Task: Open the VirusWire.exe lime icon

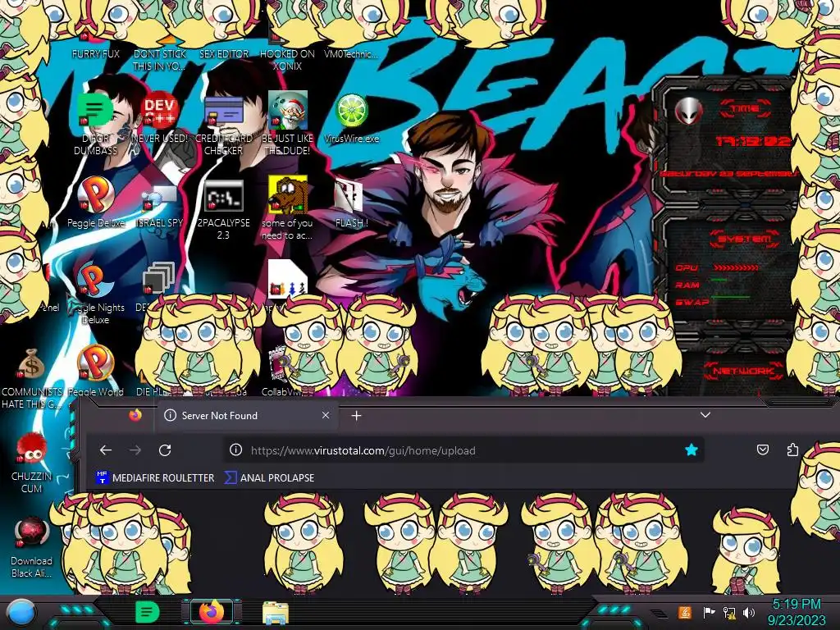Action: [x=351, y=111]
